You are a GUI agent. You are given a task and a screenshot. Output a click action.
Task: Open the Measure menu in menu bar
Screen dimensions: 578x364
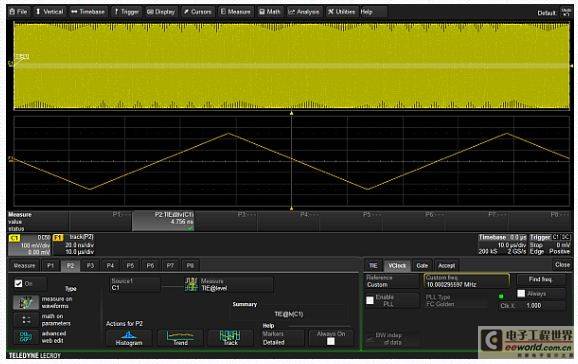tap(236, 12)
